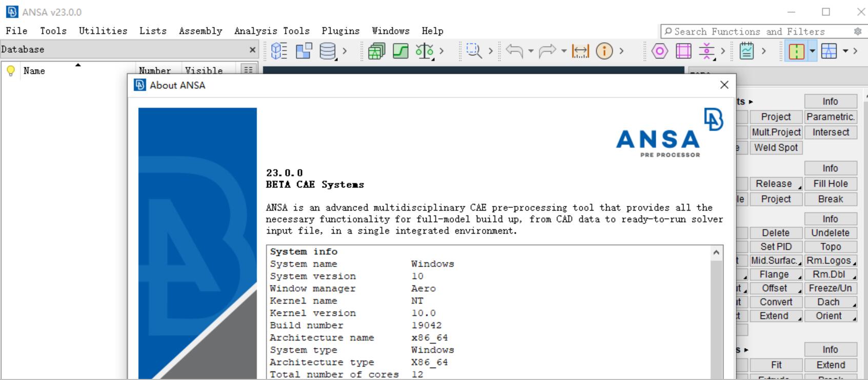Select the 'Total number of cores' text
Image resolution: width=868 pixels, height=380 pixels.
coord(334,374)
